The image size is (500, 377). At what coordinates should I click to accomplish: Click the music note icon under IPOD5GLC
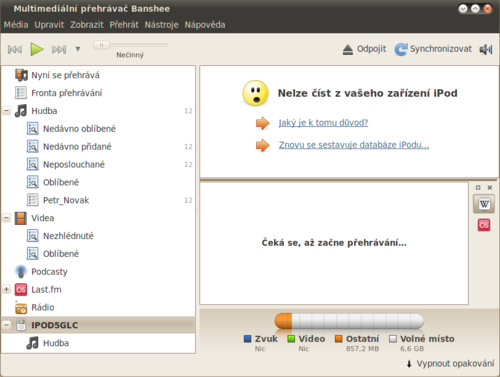tap(32, 343)
